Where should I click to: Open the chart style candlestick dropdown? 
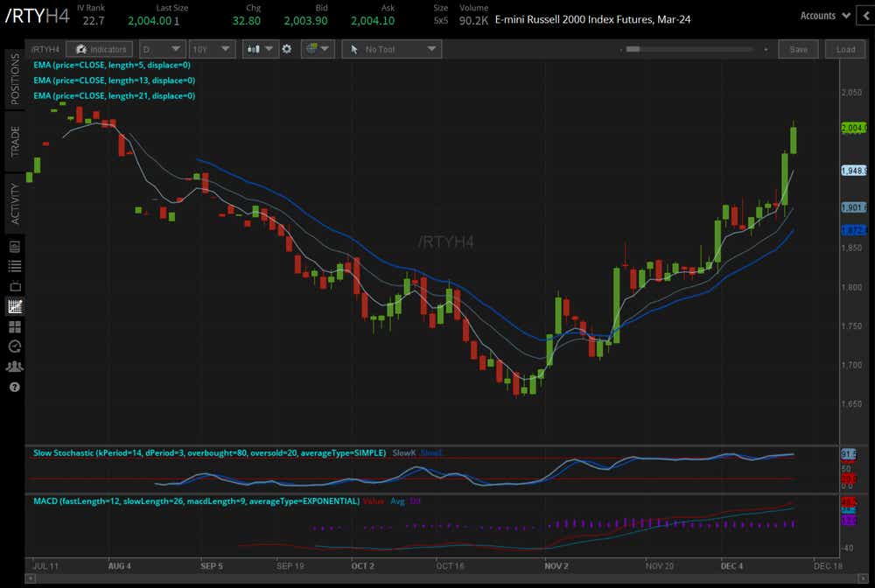(x=259, y=50)
